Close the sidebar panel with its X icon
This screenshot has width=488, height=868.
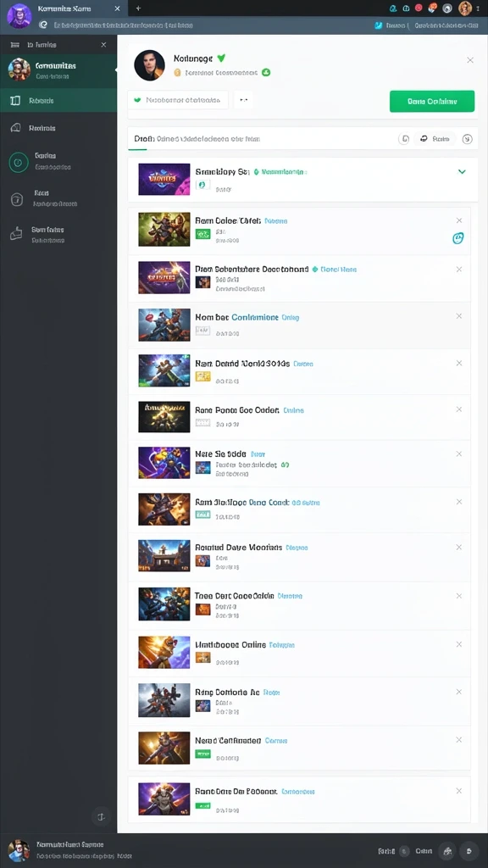tap(103, 45)
